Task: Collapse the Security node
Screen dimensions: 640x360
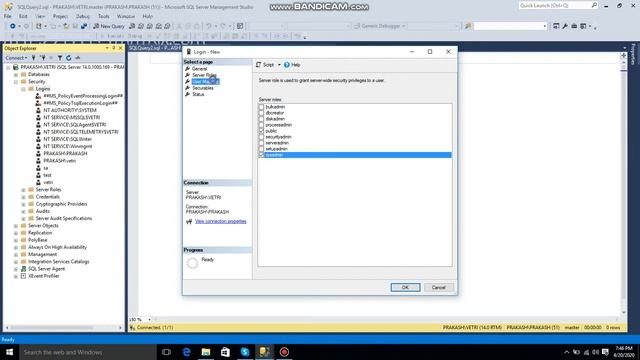Action: click(x=16, y=82)
